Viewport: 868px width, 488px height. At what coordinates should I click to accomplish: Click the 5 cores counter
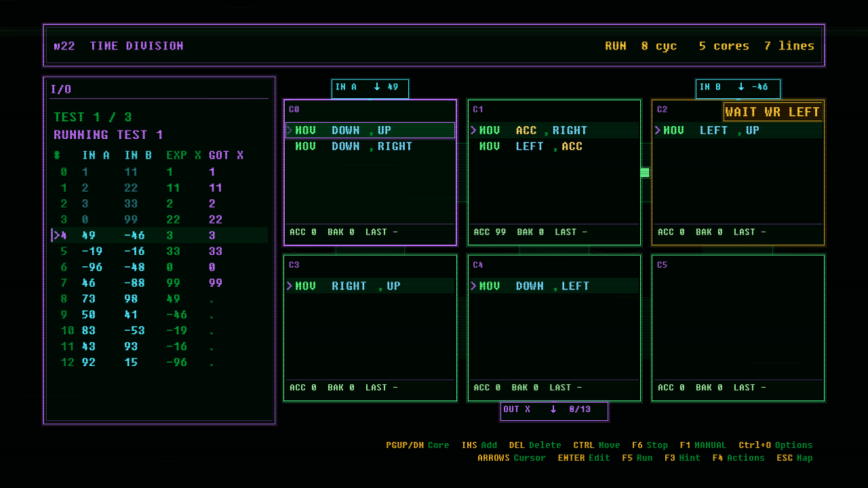click(x=724, y=46)
